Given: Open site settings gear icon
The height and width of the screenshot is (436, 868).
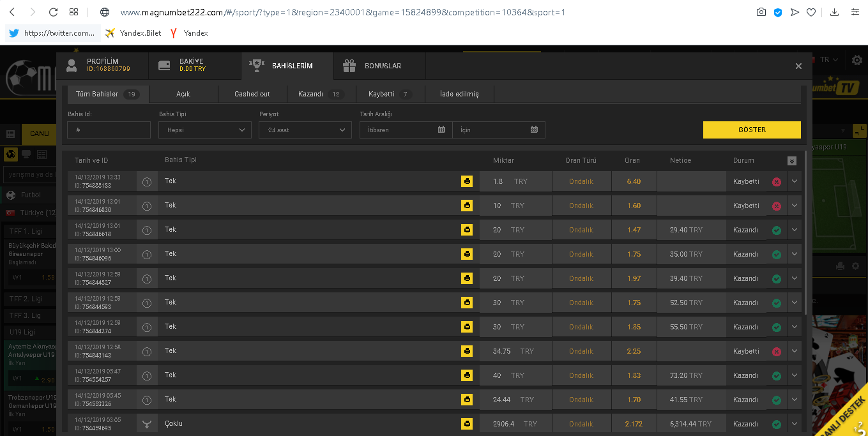Looking at the screenshot, I should tap(857, 60).
